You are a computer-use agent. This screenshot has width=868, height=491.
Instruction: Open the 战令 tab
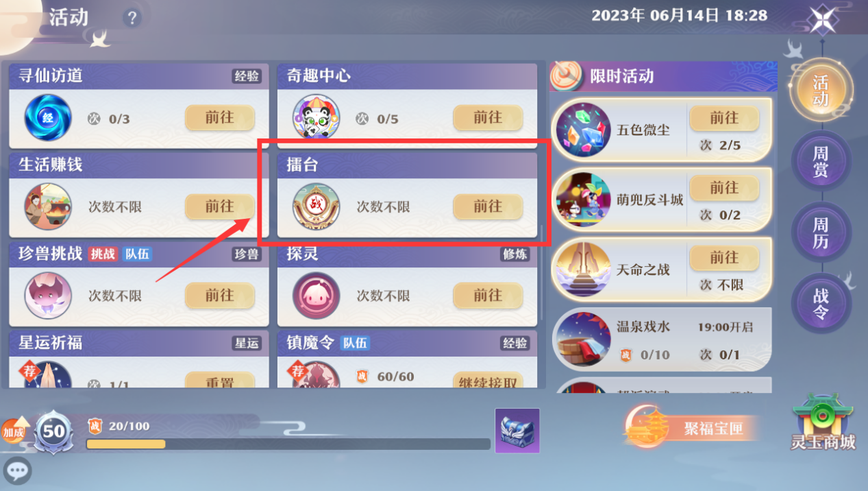(821, 303)
